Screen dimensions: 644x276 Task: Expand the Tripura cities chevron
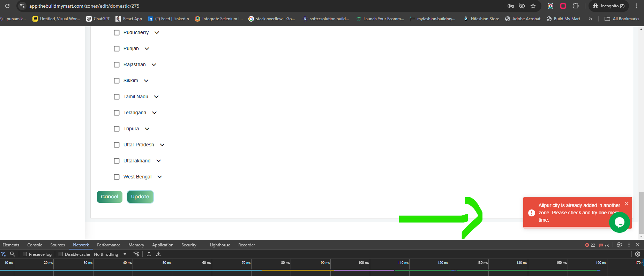[147, 129]
